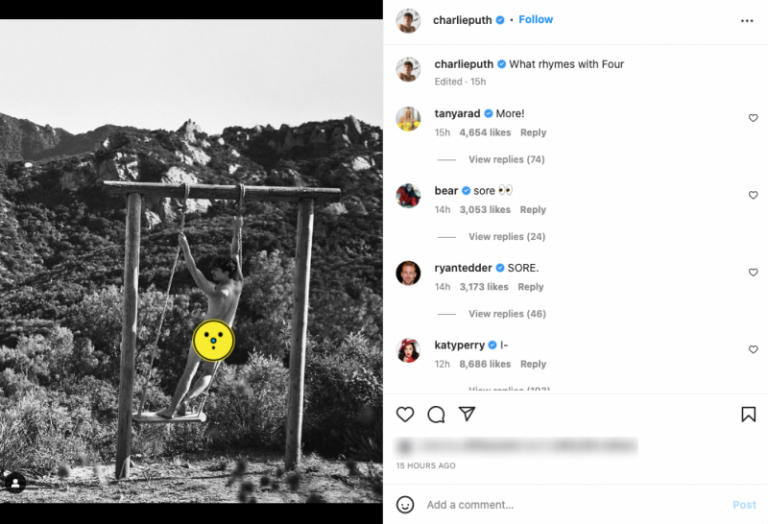Focus the Add a comment field
Image resolution: width=768 pixels, height=524 pixels.
tap(573, 504)
